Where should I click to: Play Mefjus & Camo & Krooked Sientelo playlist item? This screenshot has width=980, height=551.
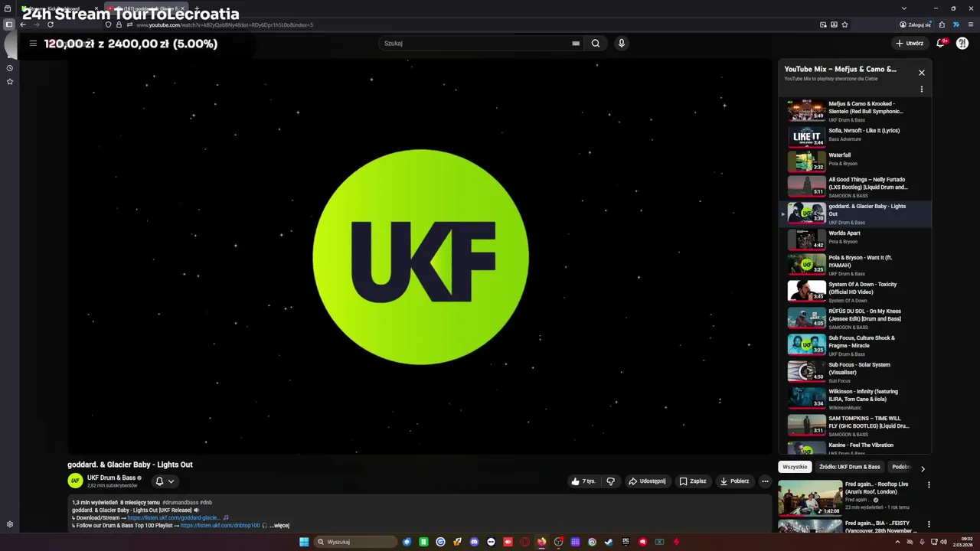[x=856, y=111]
